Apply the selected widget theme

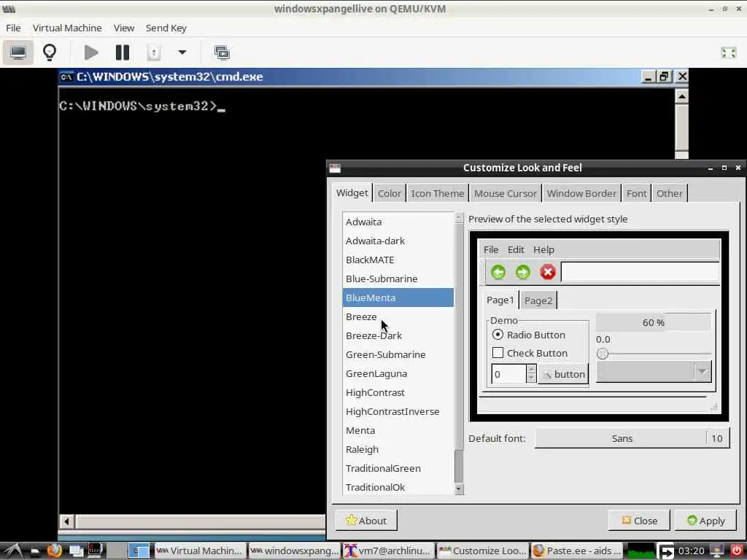pyautogui.click(x=705, y=521)
